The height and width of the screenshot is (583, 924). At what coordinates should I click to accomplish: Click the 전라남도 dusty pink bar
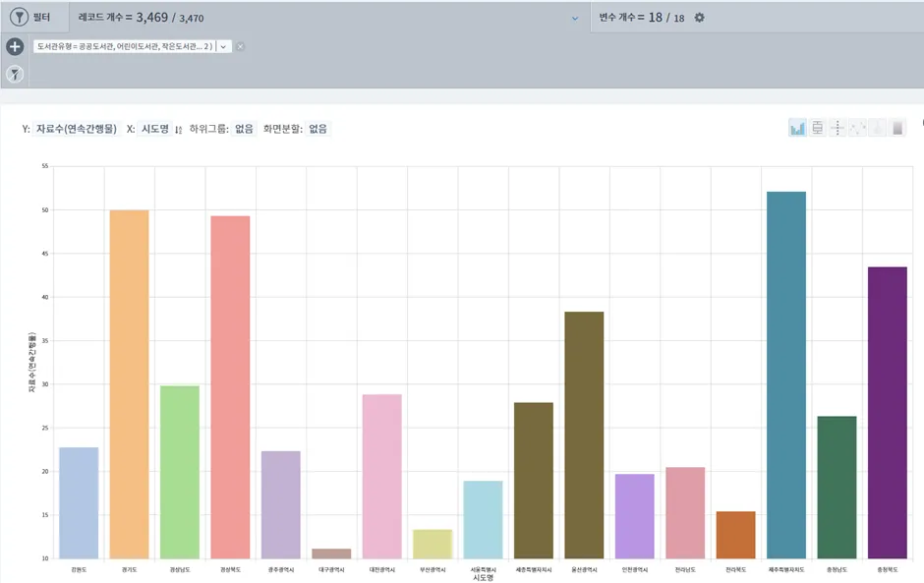pos(685,513)
